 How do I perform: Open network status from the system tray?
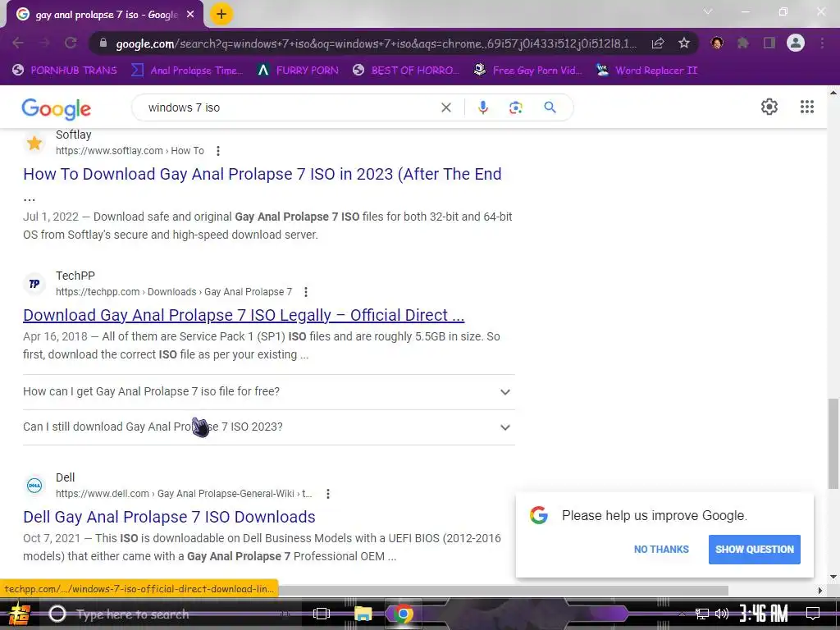pos(702,614)
